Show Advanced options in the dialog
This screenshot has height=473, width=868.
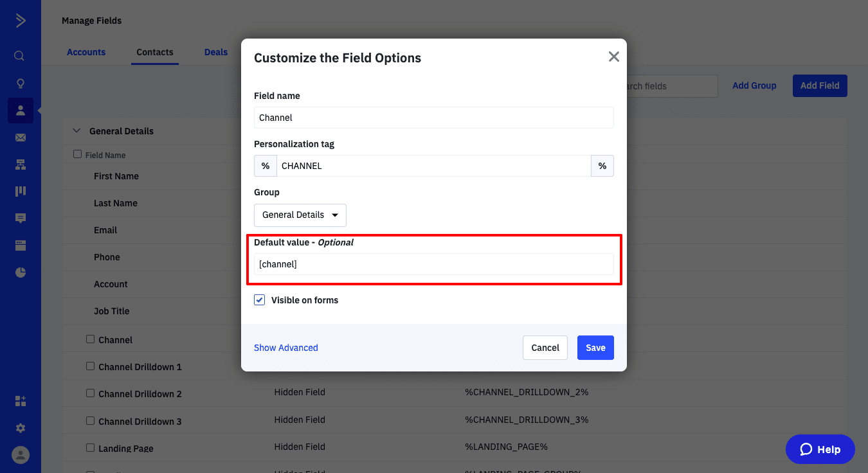pyautogui.click(x=286, y=348)
